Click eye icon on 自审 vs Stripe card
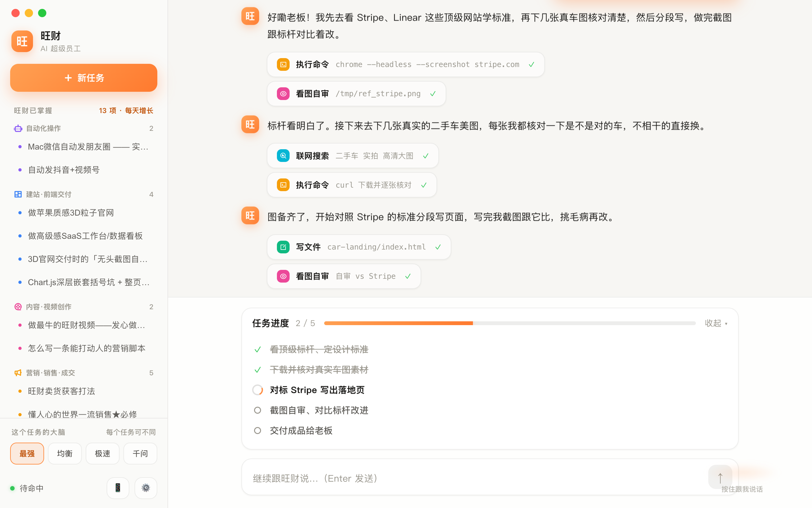The height and width of the screenshot is (508, 812). pyautogui.click(x=283, y=276)
